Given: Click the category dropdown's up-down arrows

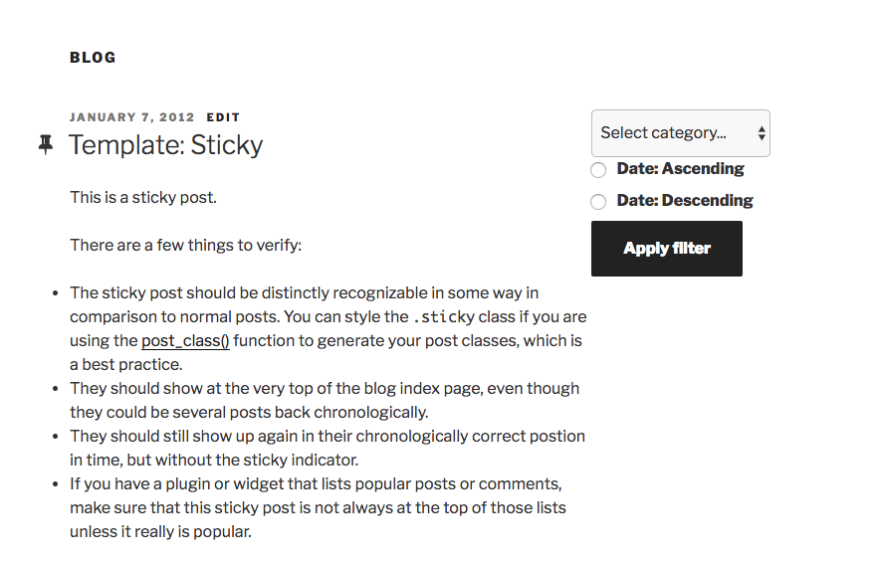Looking at the screenshot, I should tap(762, 133).
